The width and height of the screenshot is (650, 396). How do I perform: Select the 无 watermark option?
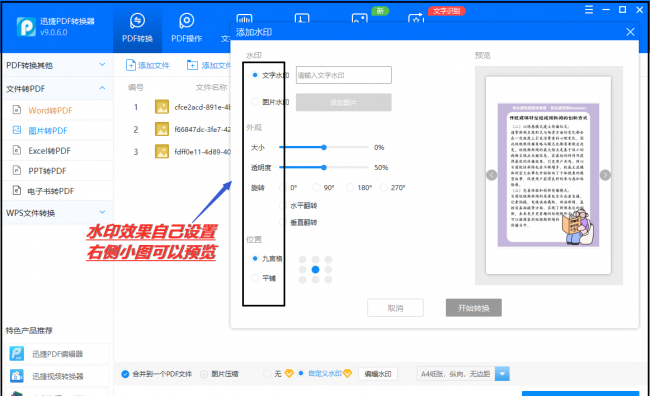coord(267,374)
